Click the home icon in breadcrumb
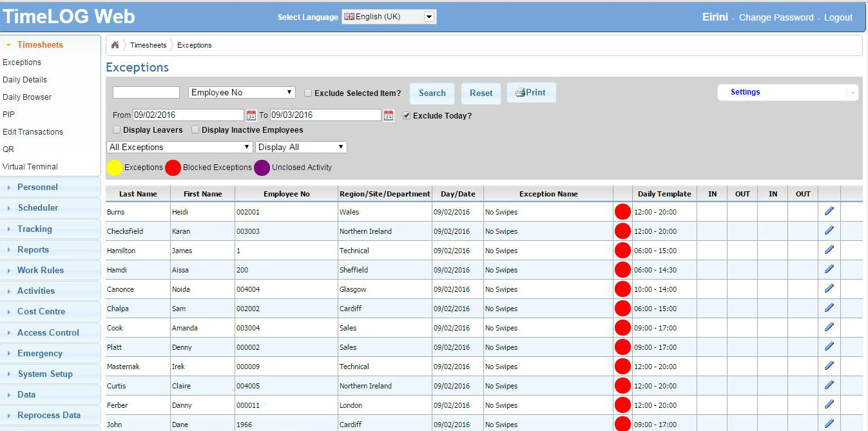Screen dimensions: 868x431 coord(115,45)
